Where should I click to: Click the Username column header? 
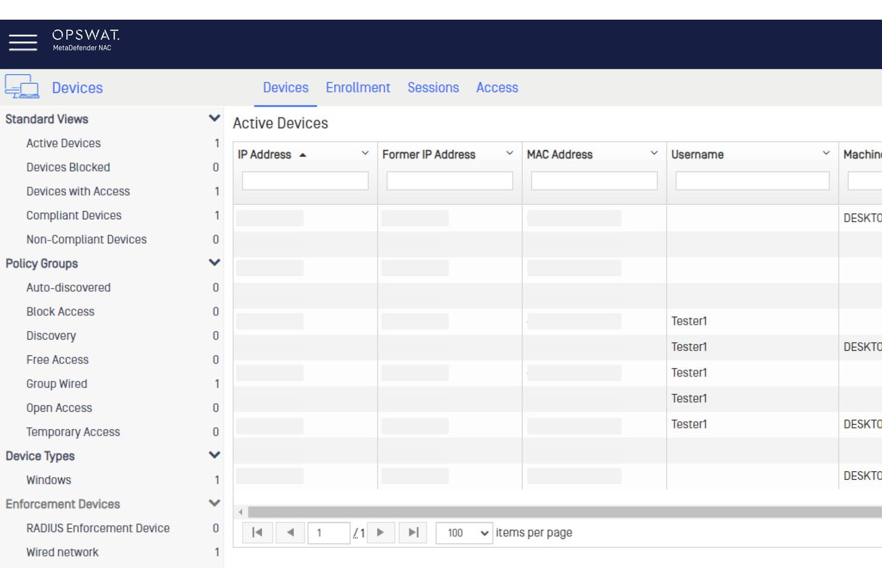coord(697,154)
